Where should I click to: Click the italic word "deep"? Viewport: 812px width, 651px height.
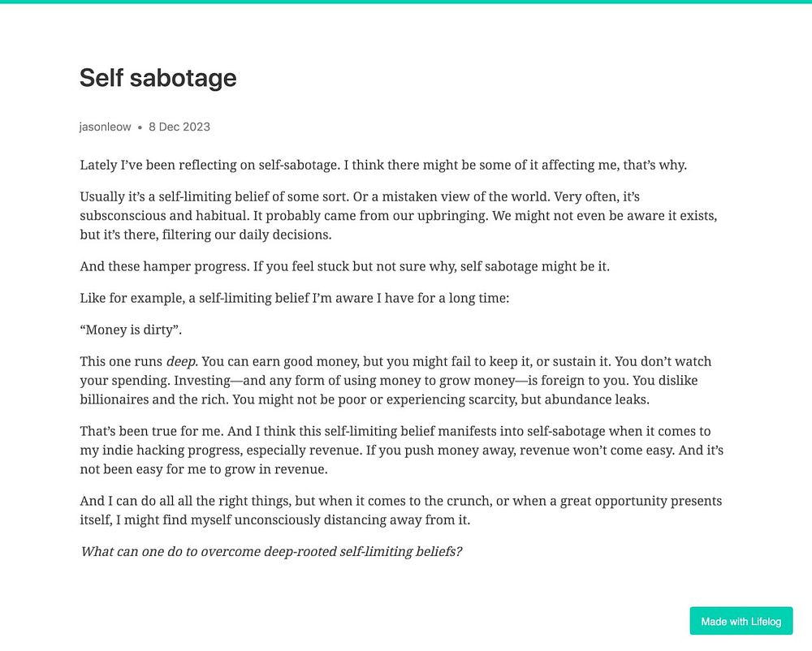pos(181,361)
